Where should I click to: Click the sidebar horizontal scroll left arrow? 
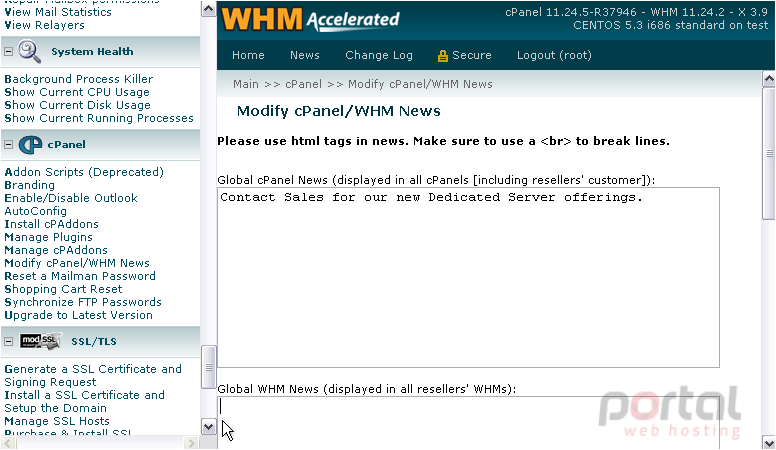pos(8,443)
